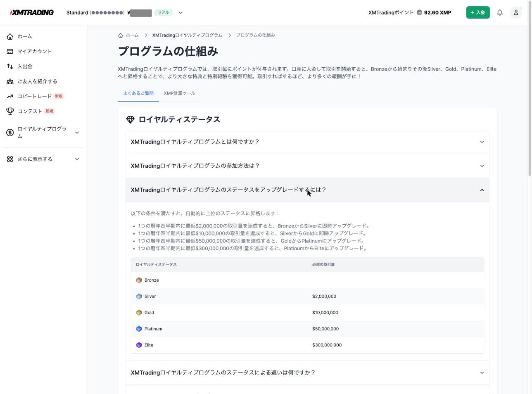Click the copy trade chart icon

(10, 96)
